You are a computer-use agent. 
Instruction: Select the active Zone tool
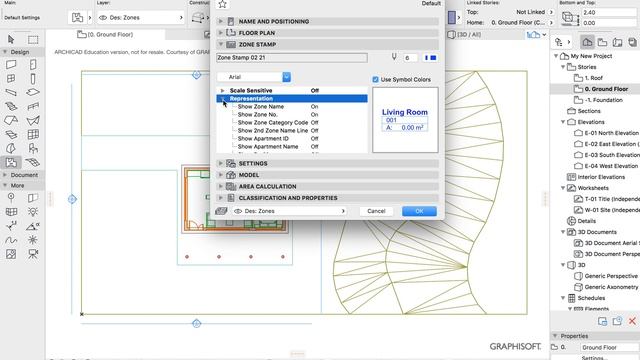11,162
